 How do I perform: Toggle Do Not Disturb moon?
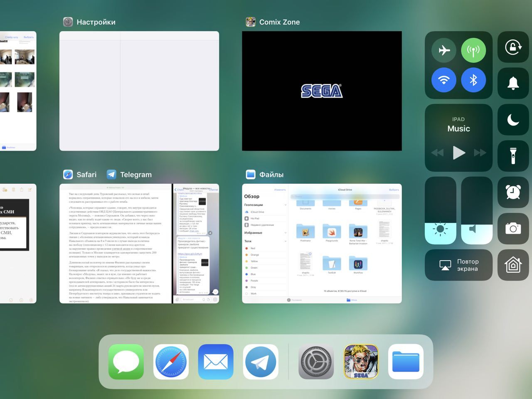pyautogui.click(x=513, y=120)
